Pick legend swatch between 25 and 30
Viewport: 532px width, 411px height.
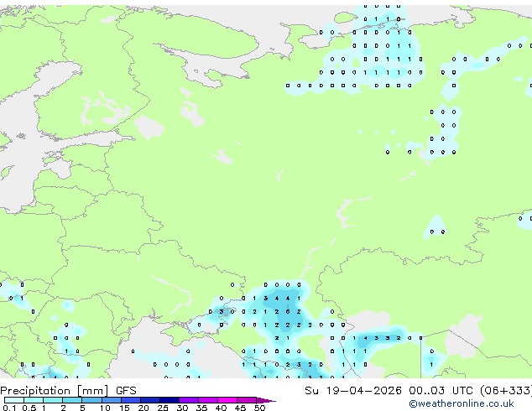[x=169, y=400]
